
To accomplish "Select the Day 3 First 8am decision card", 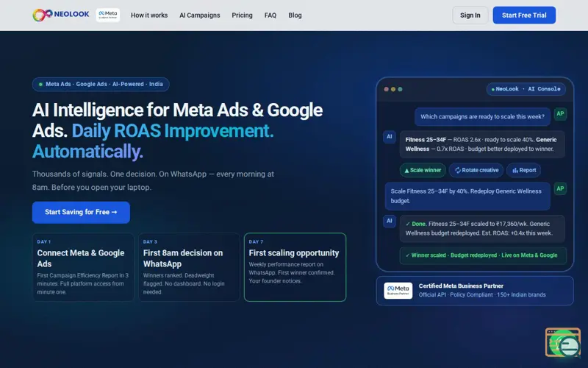I will [189, 267].
